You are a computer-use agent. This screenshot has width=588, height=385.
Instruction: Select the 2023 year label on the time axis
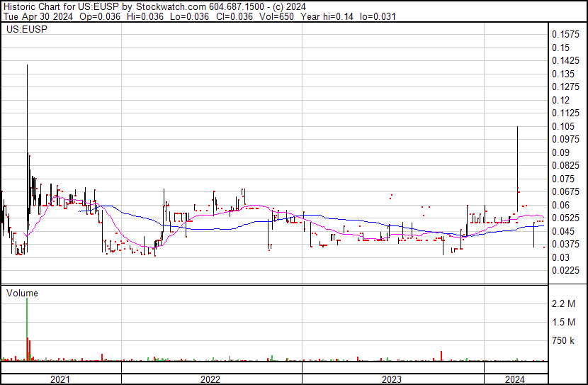[392, 379]
